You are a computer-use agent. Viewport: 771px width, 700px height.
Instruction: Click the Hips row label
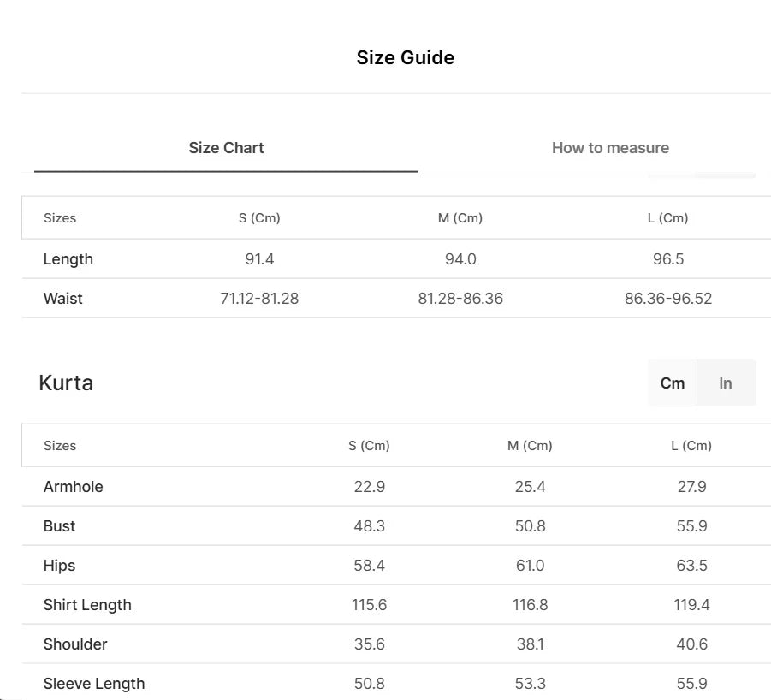[60, 566]
